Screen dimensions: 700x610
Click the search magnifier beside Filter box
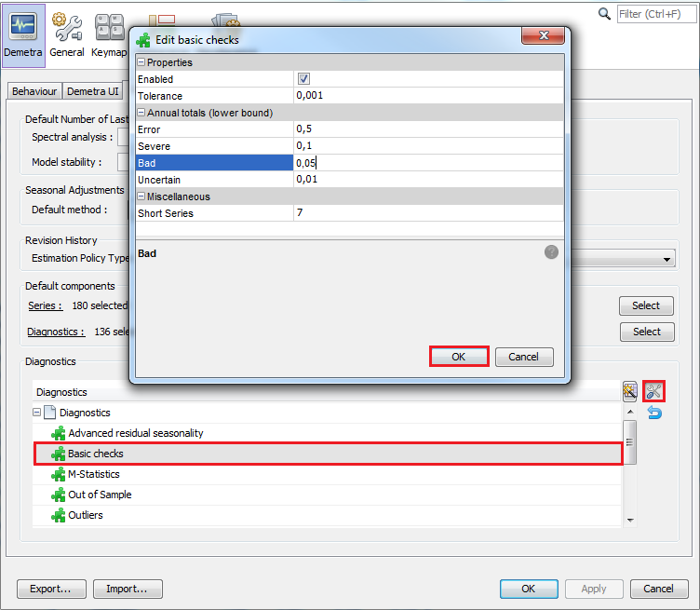pyautogui.click(x=605, y=14)
